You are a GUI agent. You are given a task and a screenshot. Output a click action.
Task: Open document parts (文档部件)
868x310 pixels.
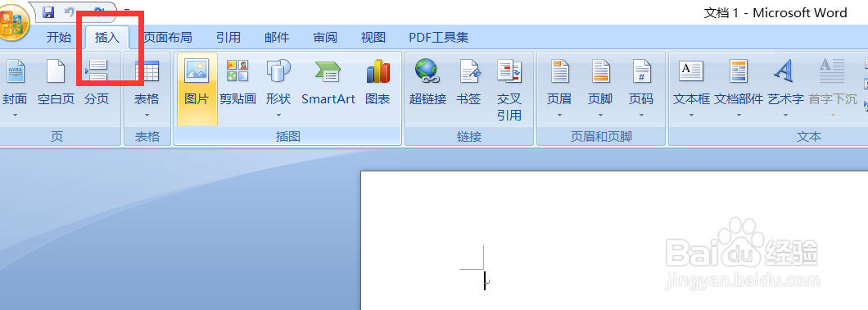[739, 89]
